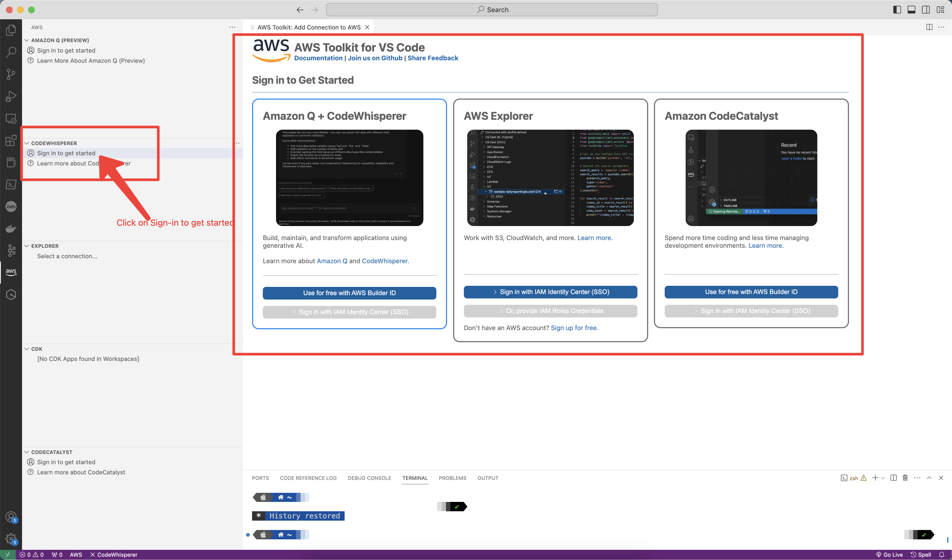Open the Run and Debug icon

coord(11,96)
